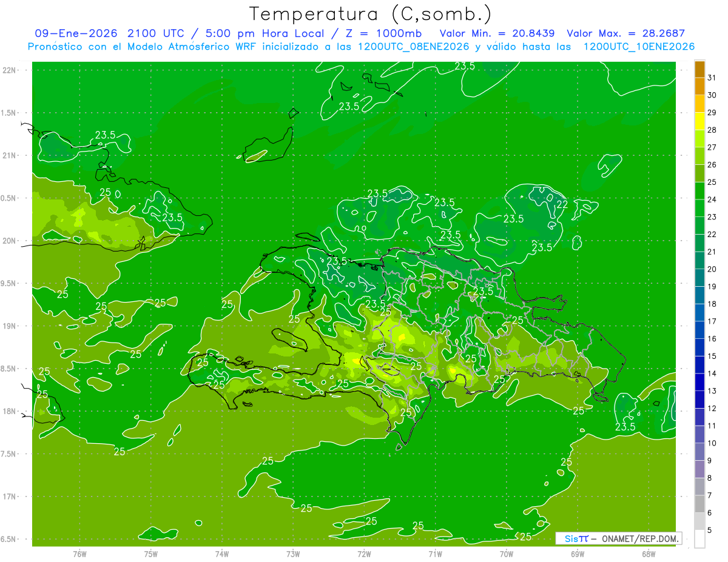Click the '6.5N' latitude axis label
The image size is (728, 562).
pos(9,539)
